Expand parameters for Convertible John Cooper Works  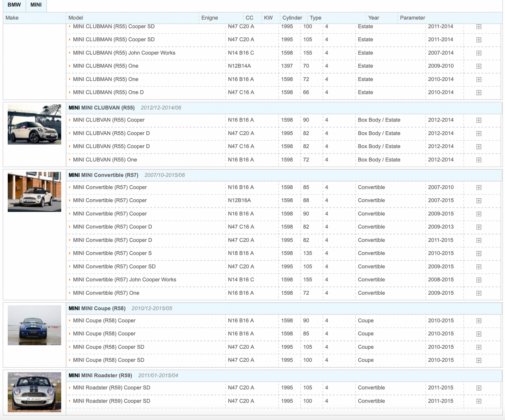(x=479, y=280)
